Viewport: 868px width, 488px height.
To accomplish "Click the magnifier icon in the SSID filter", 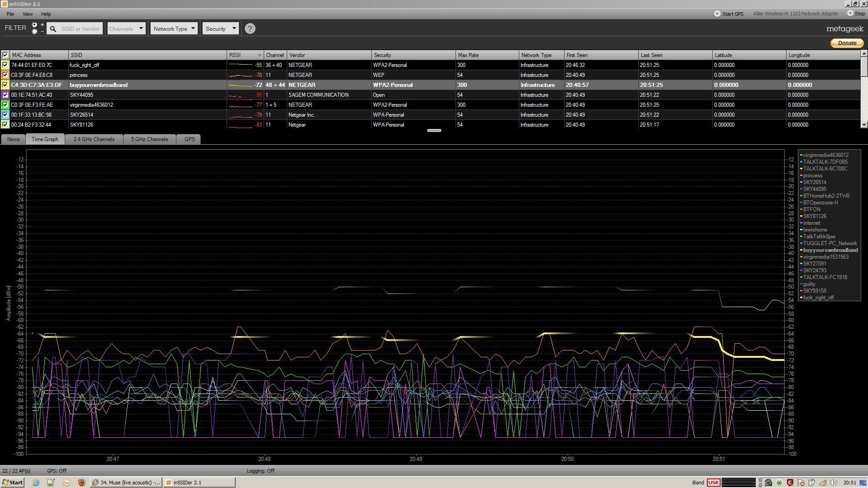I will [x=53, y=29].
